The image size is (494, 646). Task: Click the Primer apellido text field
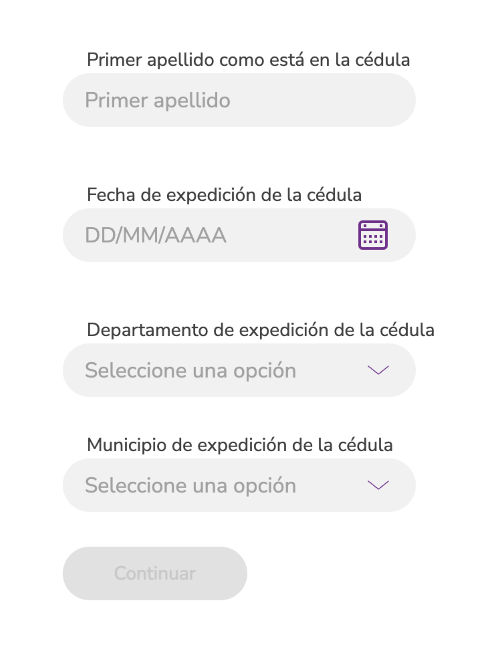239,100
